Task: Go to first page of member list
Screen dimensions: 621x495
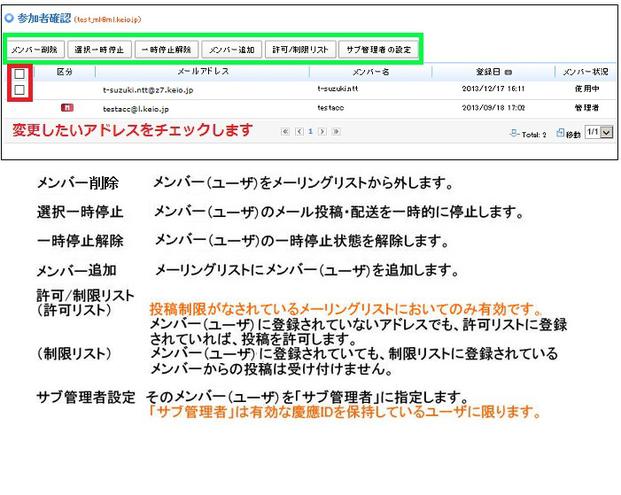Action: coord(285,131)
